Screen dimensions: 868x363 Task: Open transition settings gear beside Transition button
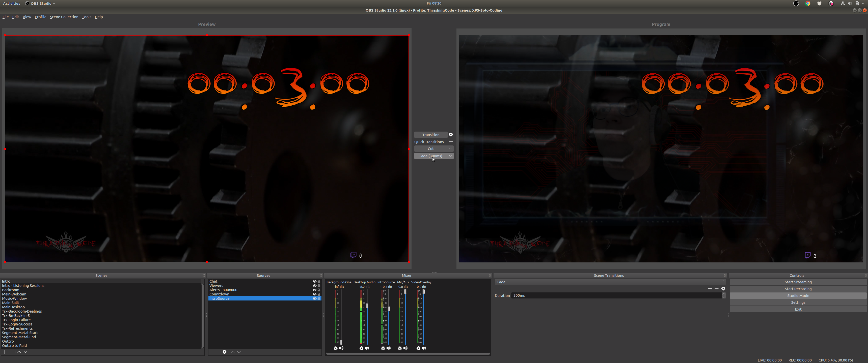(x=451, y=135)
